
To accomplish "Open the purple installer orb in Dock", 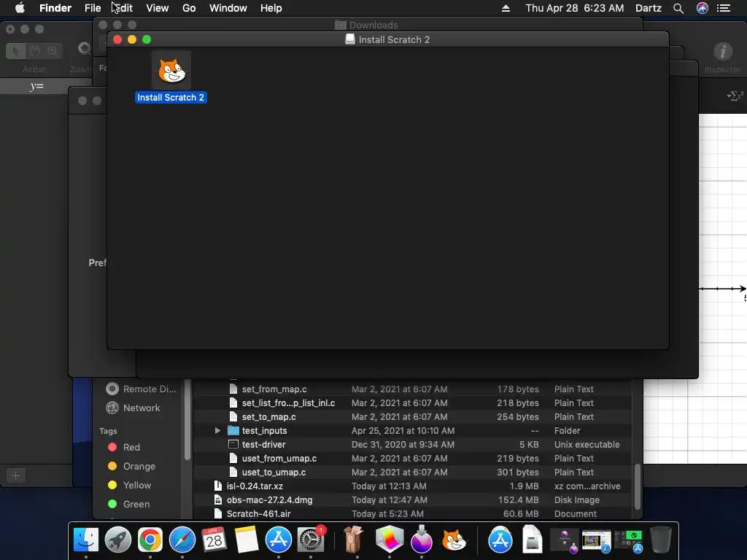I will click(x=421, y=540).
